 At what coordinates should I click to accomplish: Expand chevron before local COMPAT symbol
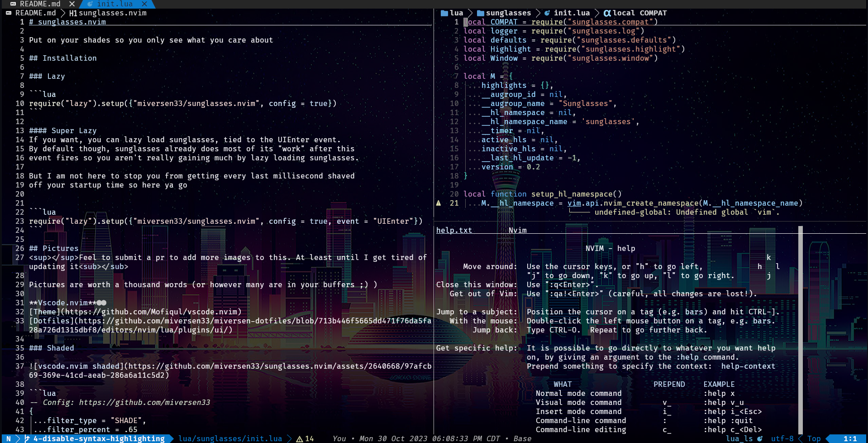click(x=597, y=13)
